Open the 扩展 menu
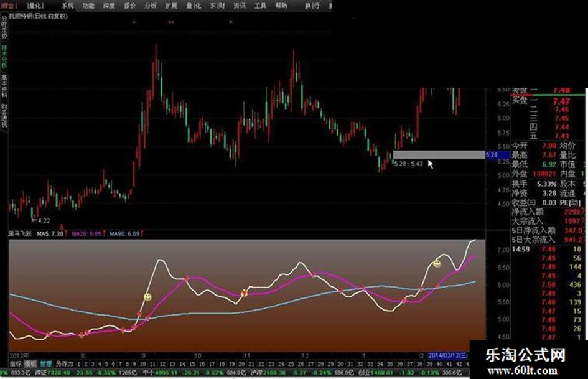Viewport: 588px width, 379px height. click(171, 6)
